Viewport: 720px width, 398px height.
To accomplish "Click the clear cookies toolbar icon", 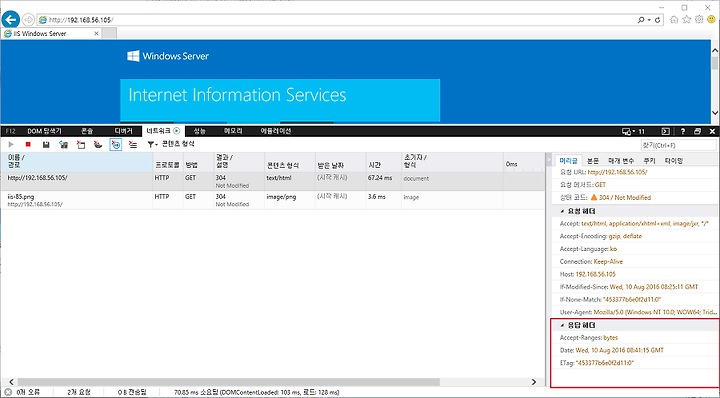I will click(x=98, y=145).
